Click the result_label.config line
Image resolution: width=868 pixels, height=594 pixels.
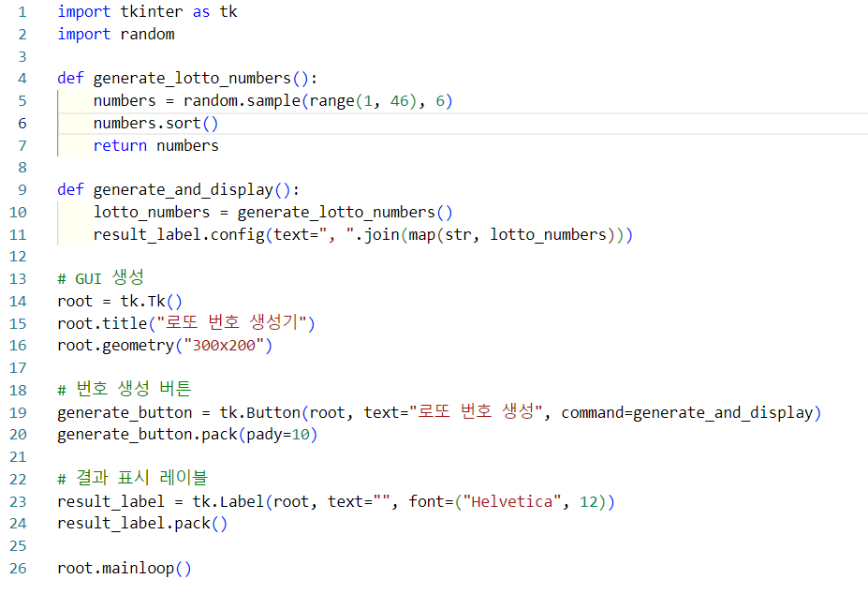coord(363,235)
